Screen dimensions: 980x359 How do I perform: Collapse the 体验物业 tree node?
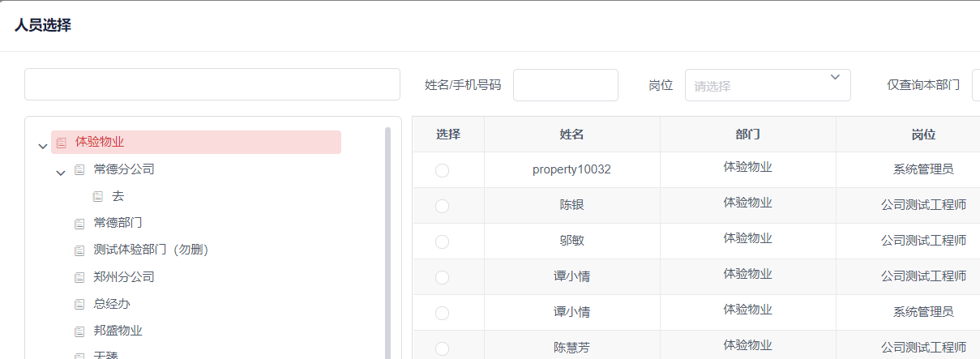43,147
